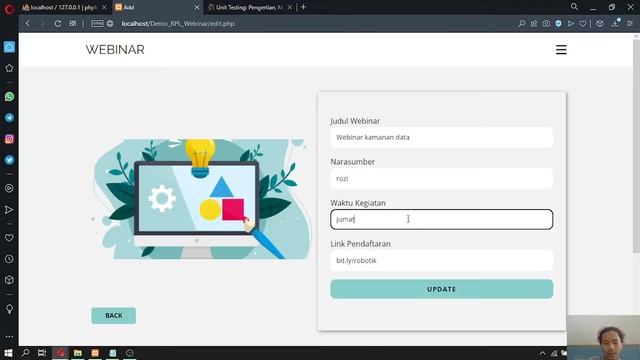Screen dimensions: 640x360
Task: Open the Opera main menu logo
Action: [9, 8]
